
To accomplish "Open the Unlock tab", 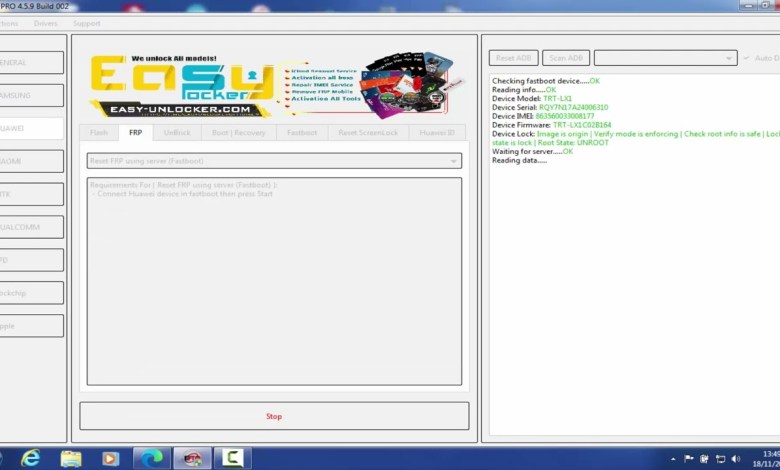I will point(176,132).
